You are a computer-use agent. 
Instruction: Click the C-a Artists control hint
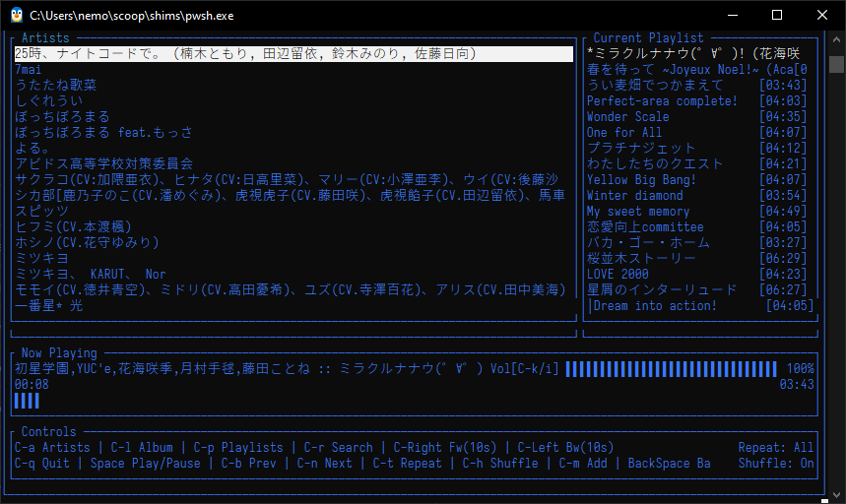click(52, 448)
